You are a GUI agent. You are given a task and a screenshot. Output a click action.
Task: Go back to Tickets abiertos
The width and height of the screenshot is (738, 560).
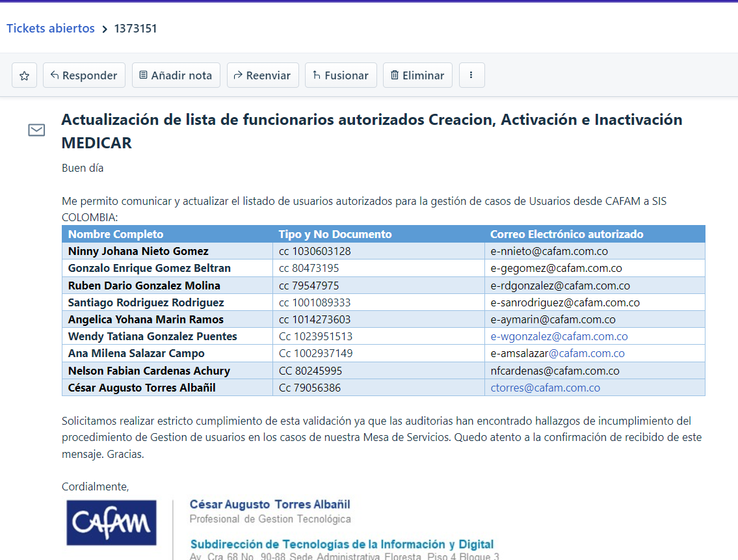coord(50,28)
